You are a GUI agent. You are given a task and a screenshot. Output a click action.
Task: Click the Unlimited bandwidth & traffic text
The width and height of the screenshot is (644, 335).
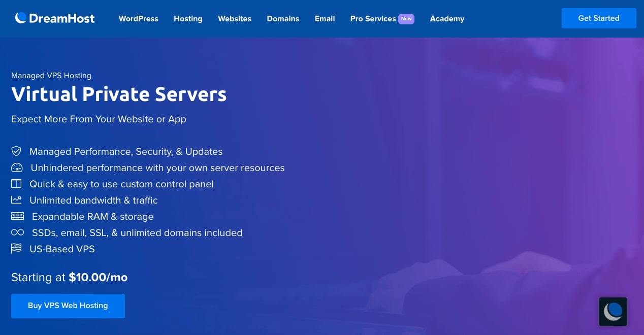(x=93, y=200)
